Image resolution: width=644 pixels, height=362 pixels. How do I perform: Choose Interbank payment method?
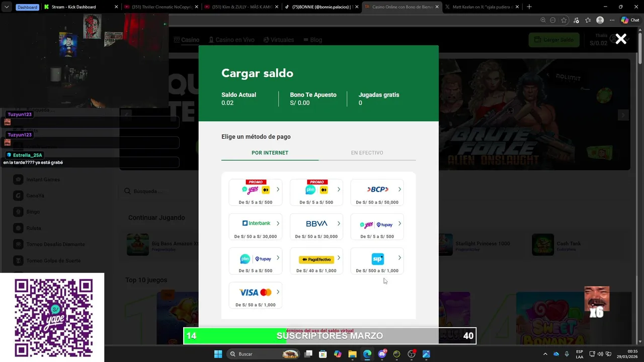click(x=256, y=227)
